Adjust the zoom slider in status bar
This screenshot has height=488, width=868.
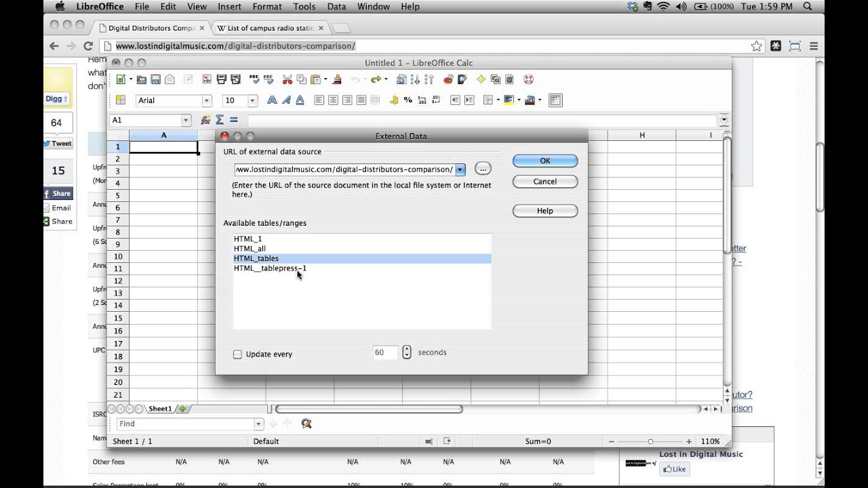650,441
